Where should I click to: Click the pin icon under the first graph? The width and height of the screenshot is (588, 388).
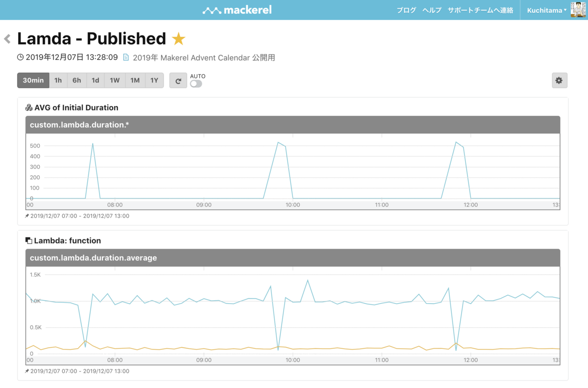tap(27, 216)
